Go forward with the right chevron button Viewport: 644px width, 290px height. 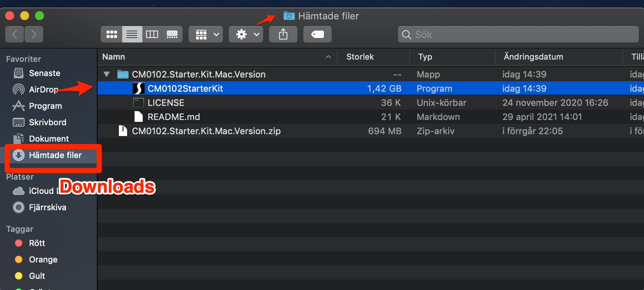click(34, 34)
